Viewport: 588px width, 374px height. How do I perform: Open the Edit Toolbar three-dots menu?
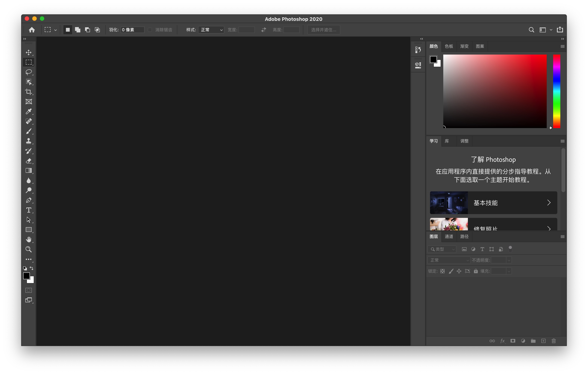tap(29, 259)
